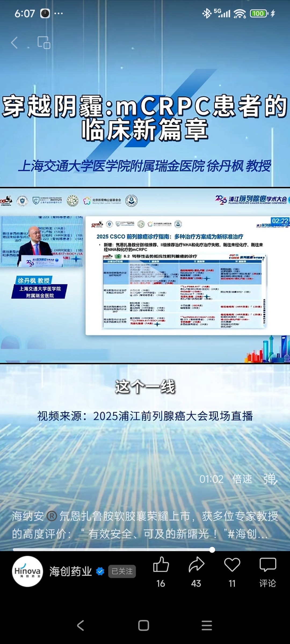Tap the 视频来源 video source caption

pyautogui.click(x=145, y=416)
